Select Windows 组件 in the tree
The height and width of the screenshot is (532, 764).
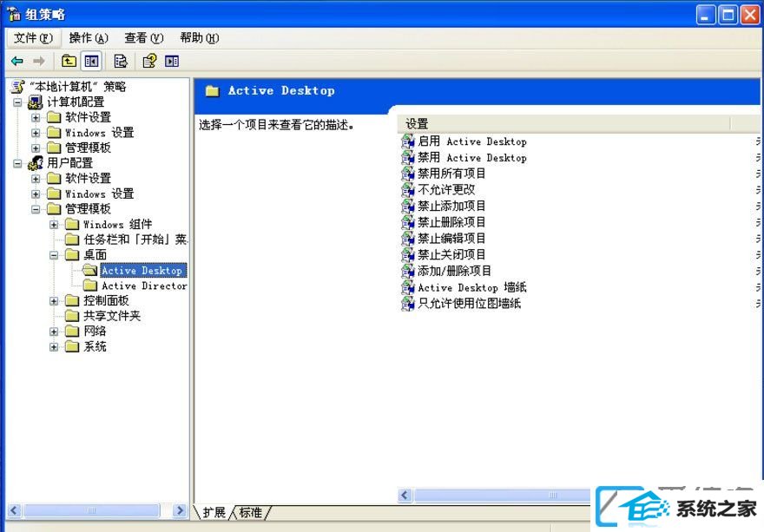click(117, 224)
